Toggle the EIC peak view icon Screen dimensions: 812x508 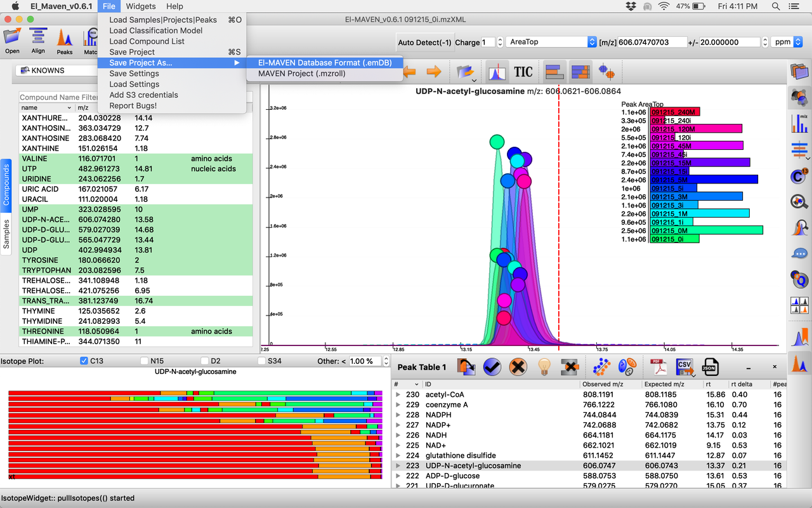click(x=497, y=71)
